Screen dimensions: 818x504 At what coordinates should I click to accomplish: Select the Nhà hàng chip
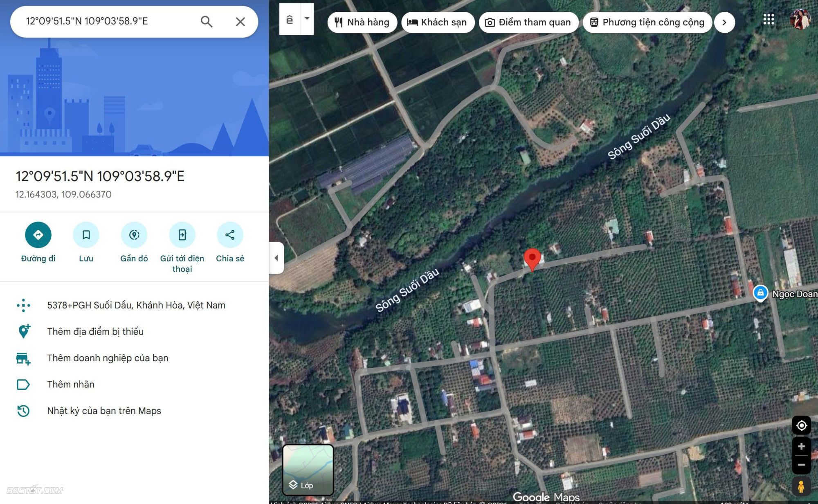point(362,22)
